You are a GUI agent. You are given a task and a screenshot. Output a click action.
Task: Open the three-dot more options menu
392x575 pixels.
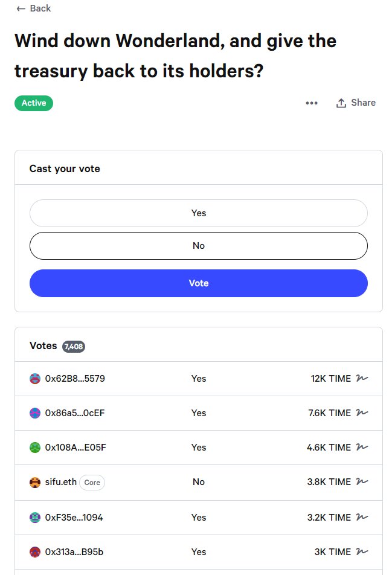point(312,103)
